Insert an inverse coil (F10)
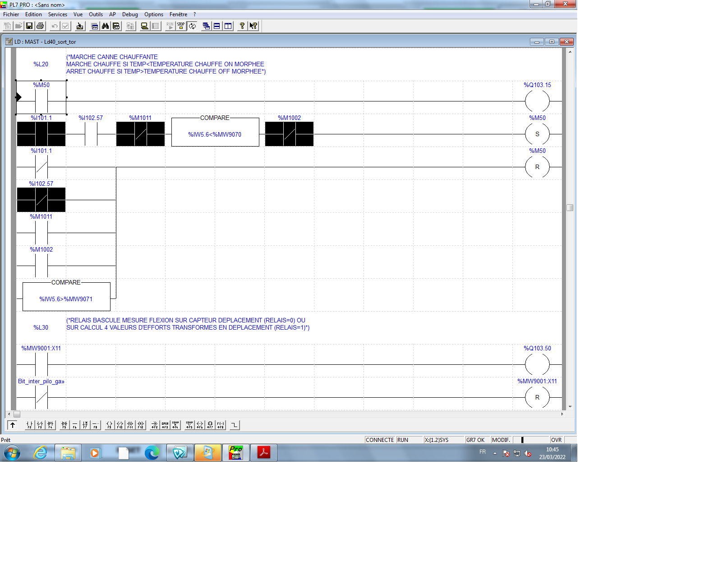The image size is (709, 588). tap(120, 425)
